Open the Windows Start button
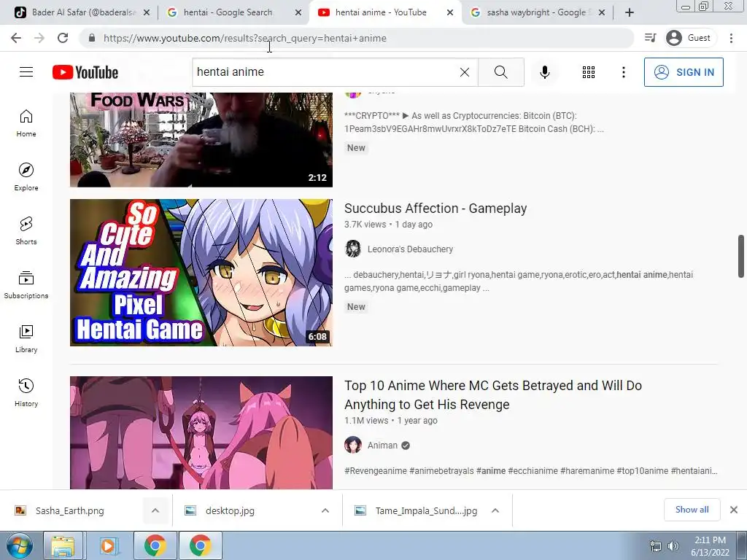 (x=19, y=545)
